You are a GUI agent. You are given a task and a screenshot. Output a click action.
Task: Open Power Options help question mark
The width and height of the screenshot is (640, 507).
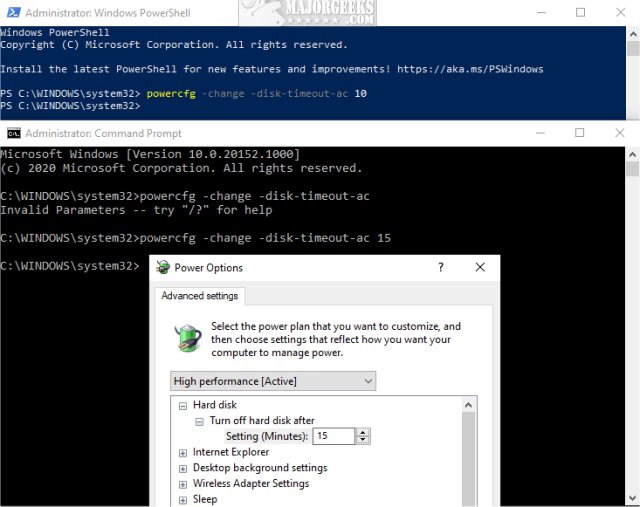click(x=440, y=267)
